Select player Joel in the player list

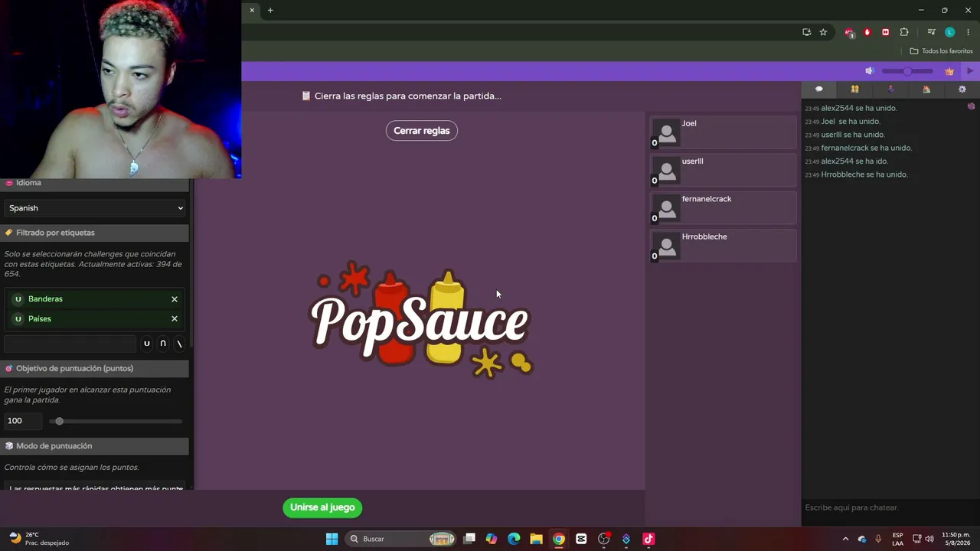(x=724, y=132)
